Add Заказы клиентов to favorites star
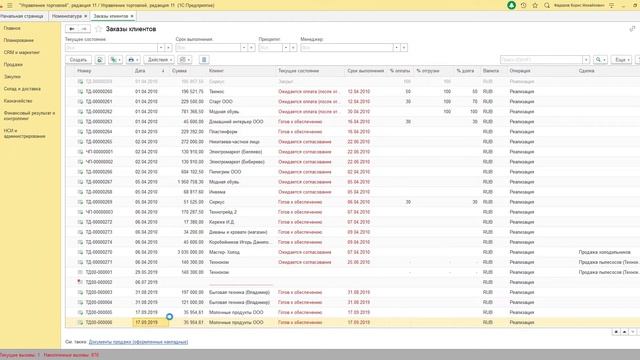Image resolution: width=640 pixels, height=360 pixels. [98, 29]
